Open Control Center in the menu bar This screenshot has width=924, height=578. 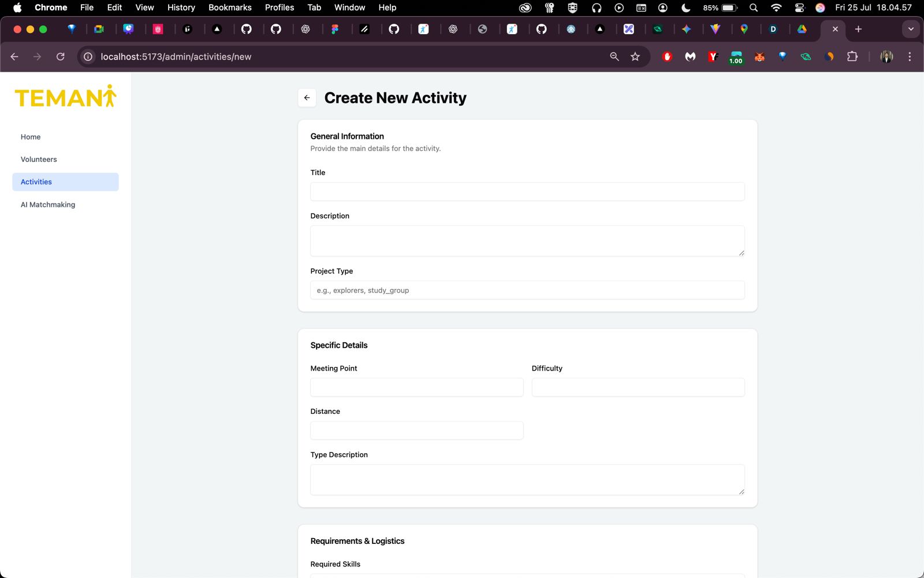(x=799, y=8)
